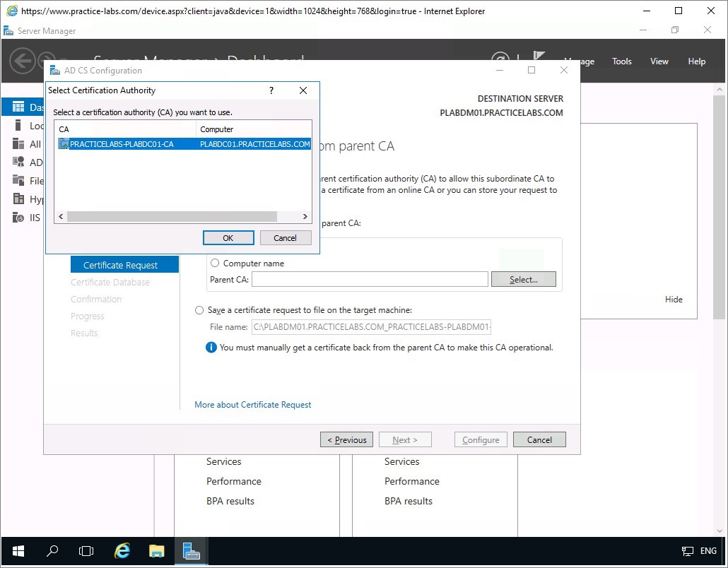The height and width of the screenshot is (568, 728).
Task: Select PLABDC01.PRACTICELABS.COM computer cell
Action: click(x=255, y=144)
